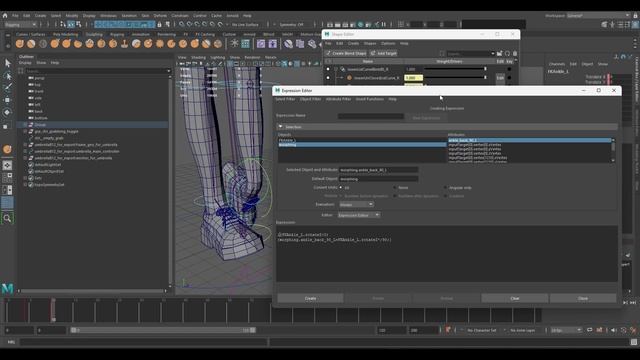Image resolution: width=640 pixels, height=360 pixels.
Task: Open Object Filter menu in Expression Editor
Action: coord(310,99)
